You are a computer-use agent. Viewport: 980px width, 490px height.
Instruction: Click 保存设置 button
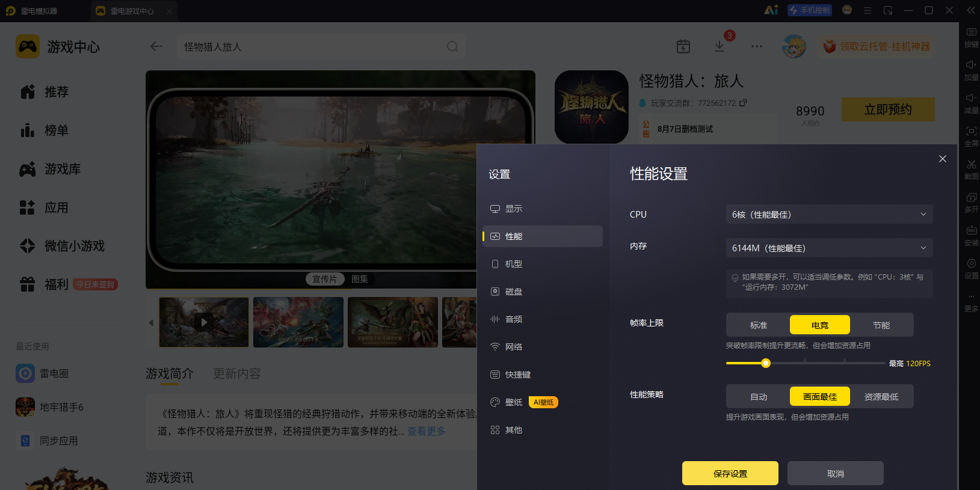coord(730,473)
